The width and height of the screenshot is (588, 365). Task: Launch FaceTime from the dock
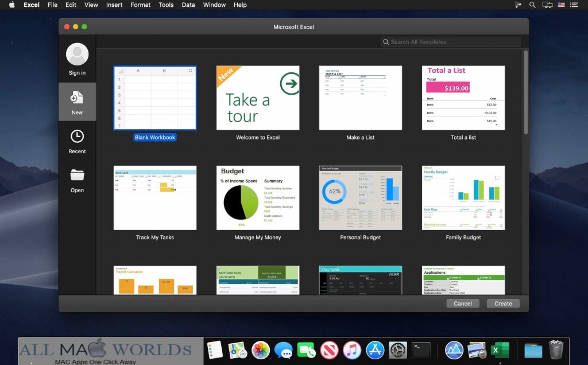[x=307, y=351]
